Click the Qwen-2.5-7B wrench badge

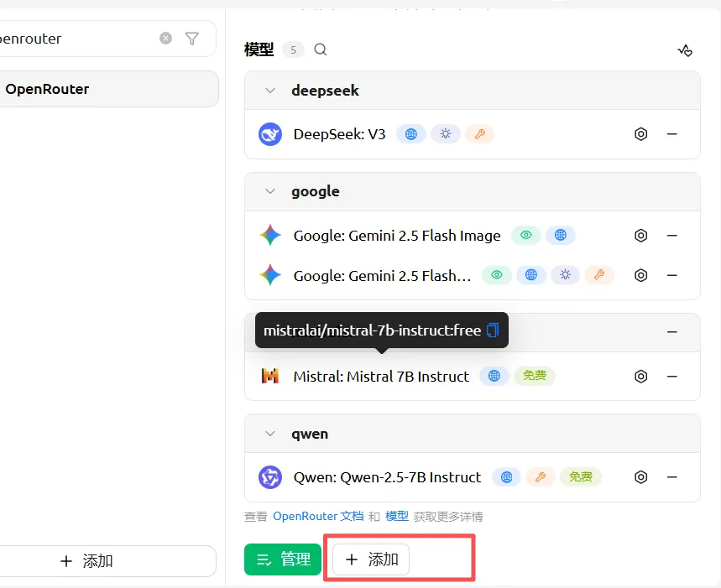[541, 476]
